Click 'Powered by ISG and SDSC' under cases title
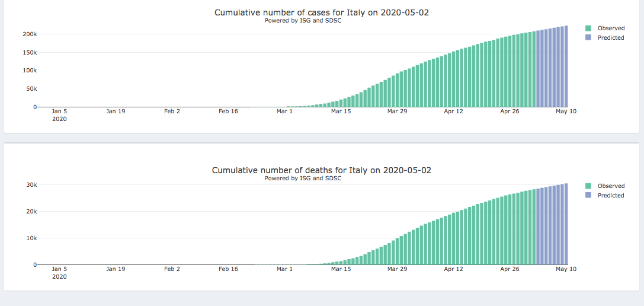 tap(303, 21)
